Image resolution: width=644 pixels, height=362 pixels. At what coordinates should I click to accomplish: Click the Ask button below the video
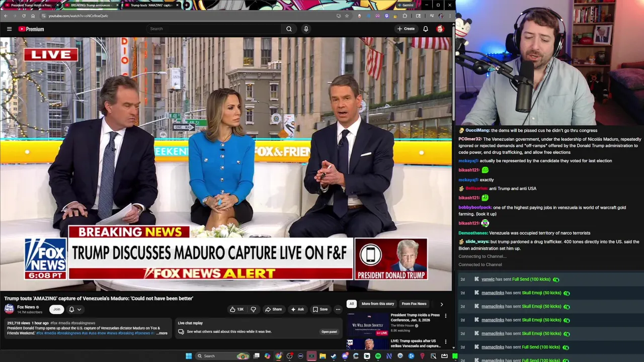coord(297,309)
